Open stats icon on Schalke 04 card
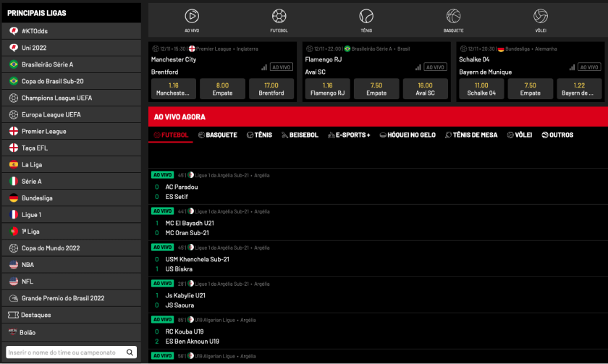The width and height of the screenshot is (608, 364). [x=572, y=67]
